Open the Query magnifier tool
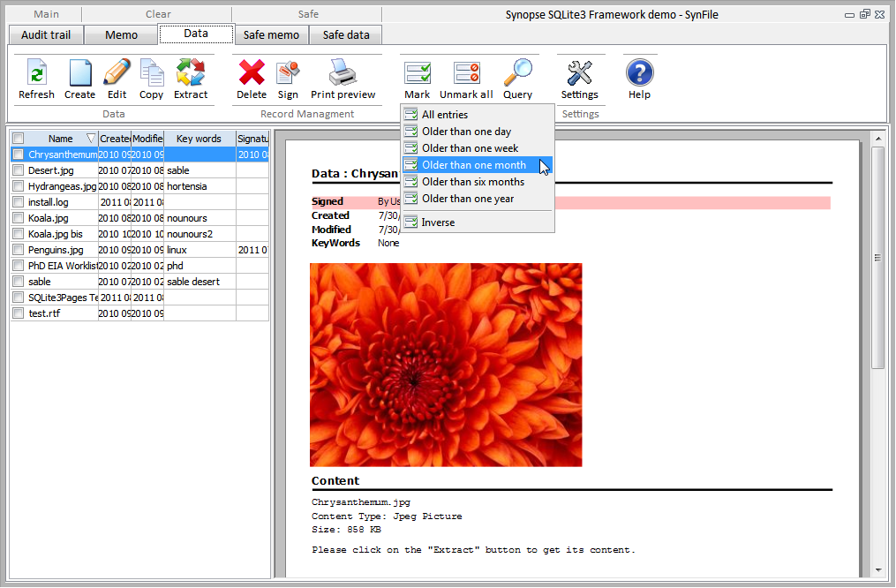 517,74
